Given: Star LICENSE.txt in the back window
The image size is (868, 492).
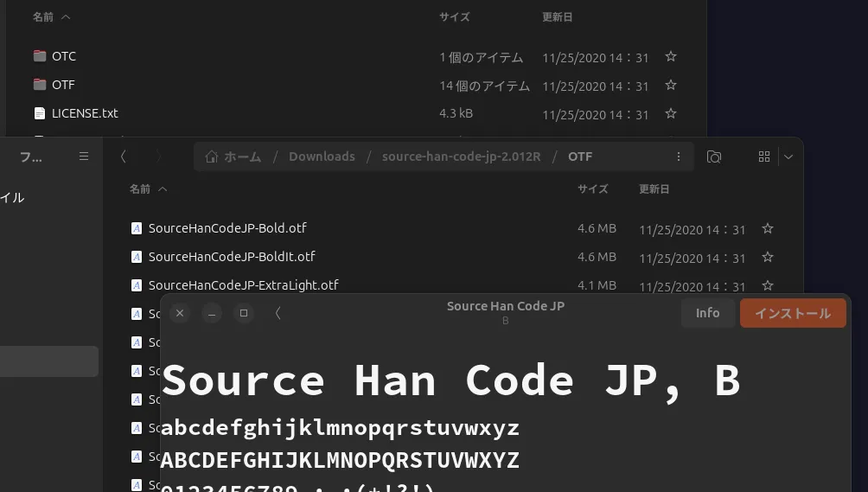Looking at the screenshot, I should (670, 113).
